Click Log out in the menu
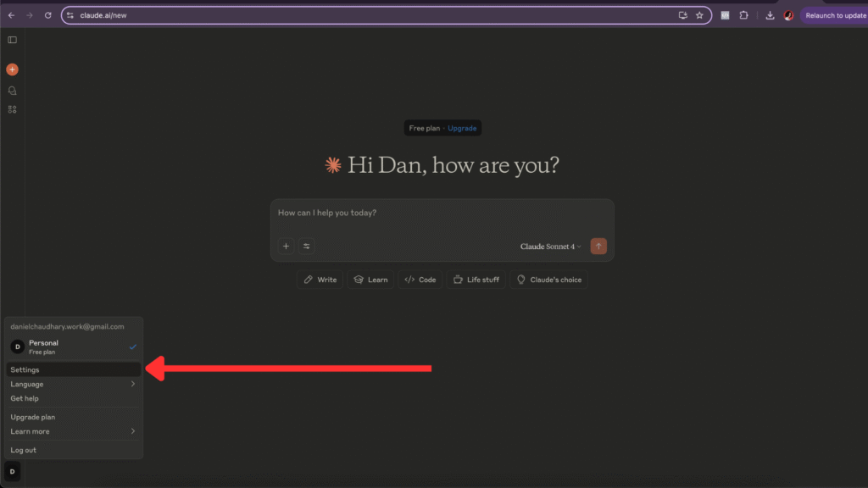Viewport: 868px width, 488px height. pyautogui.click(x=73, y=451)
